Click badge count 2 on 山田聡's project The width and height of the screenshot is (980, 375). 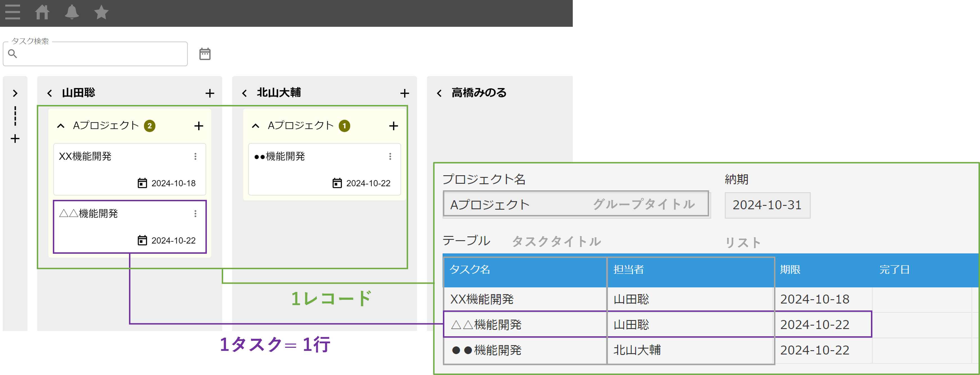[150, 126]
